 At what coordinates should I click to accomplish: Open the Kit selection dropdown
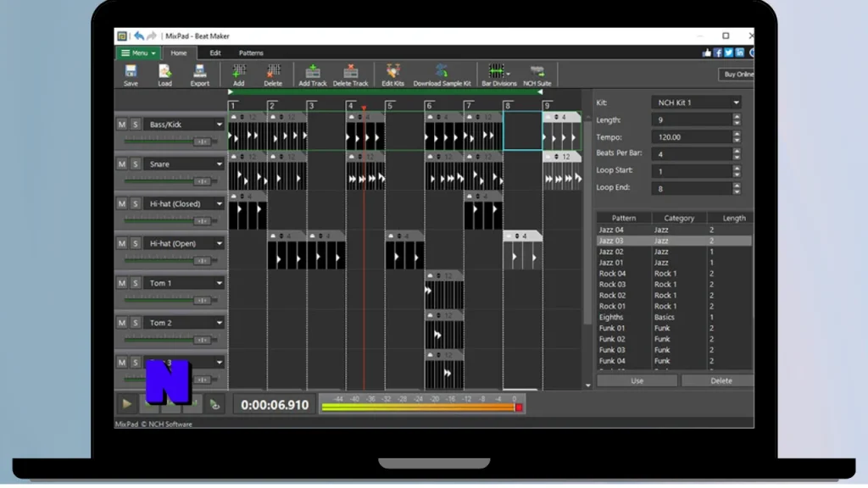pyautogui.click(x=697, y=103)
